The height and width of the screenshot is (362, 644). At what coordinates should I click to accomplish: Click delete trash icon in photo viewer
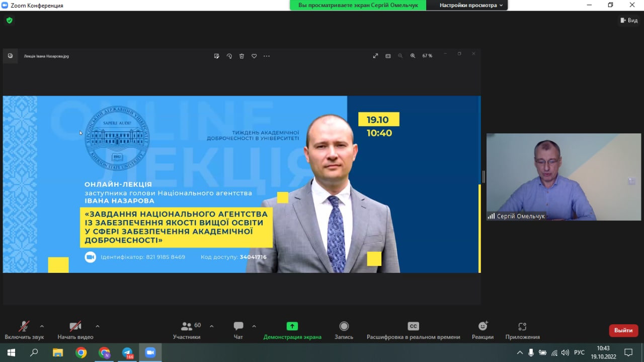242,56
